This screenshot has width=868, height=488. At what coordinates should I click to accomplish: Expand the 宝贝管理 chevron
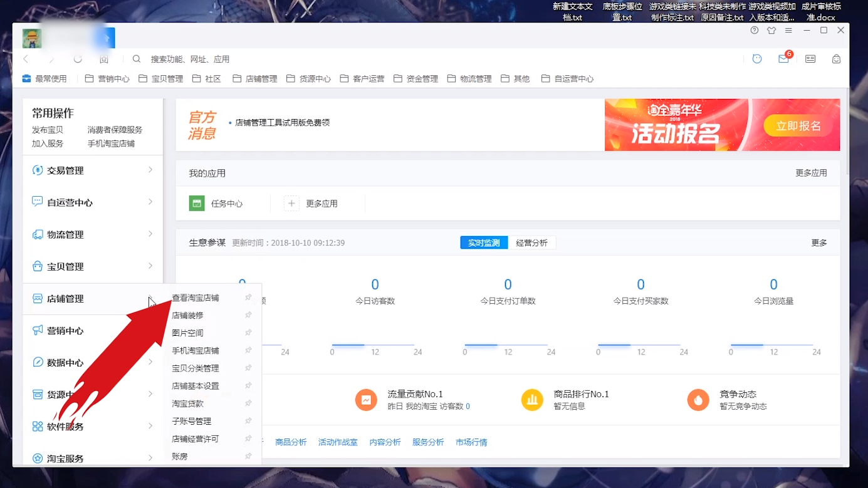coord(150,266)
